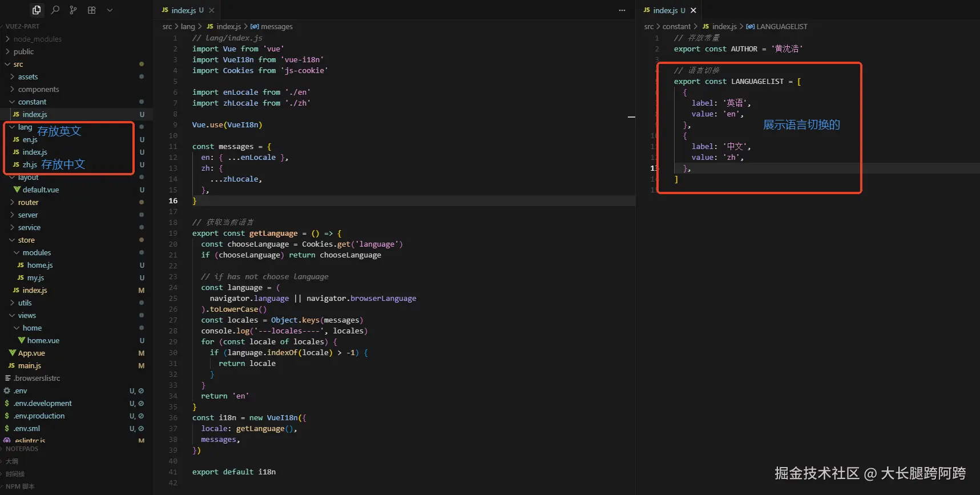Open the Explorer view icon
The image size is (980, 495).
pos(37,10)
